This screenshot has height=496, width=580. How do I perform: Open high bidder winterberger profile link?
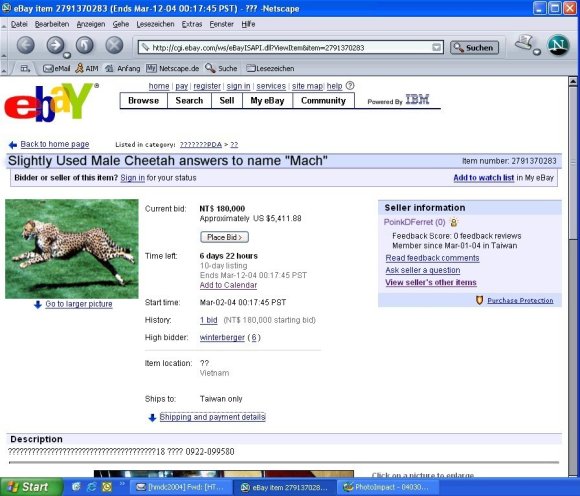click(x=222, y=337)
